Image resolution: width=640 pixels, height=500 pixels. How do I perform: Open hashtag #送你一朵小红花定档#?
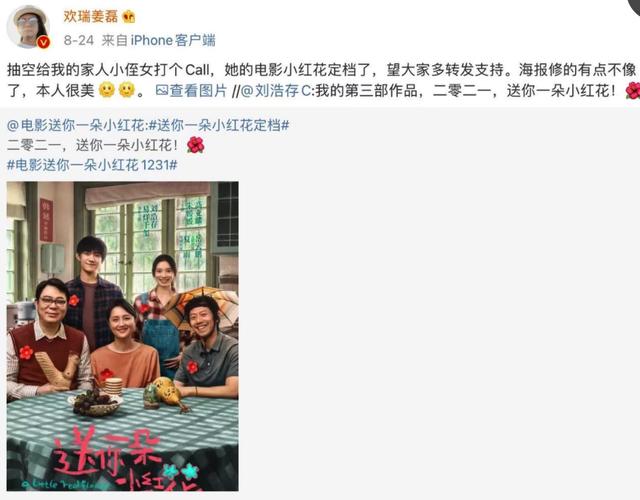[218, 125]
